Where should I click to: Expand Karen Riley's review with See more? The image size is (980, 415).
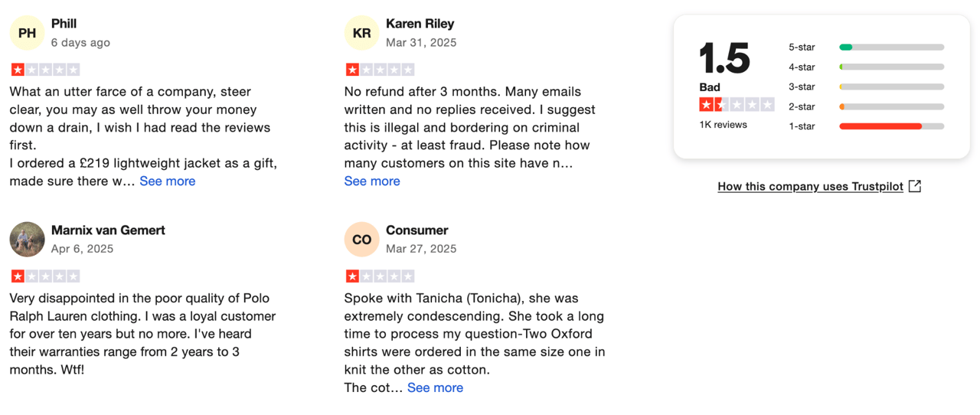click(x=372, y=181)
